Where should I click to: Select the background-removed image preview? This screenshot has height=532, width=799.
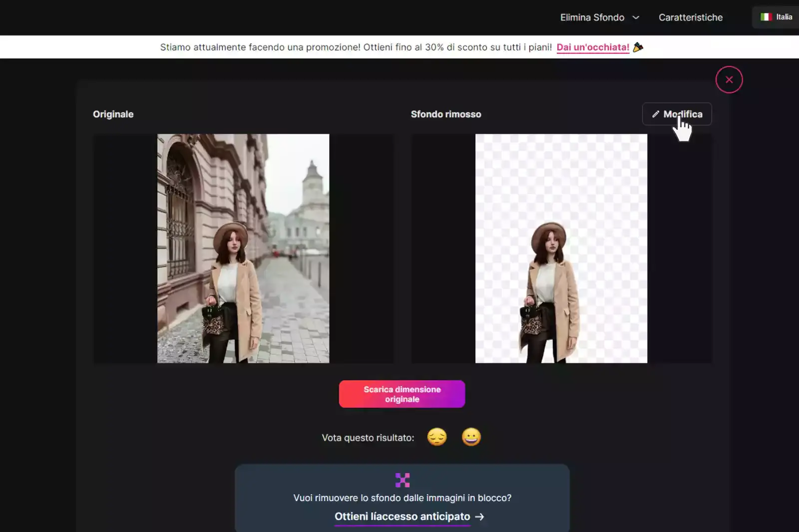click(561, 249)
